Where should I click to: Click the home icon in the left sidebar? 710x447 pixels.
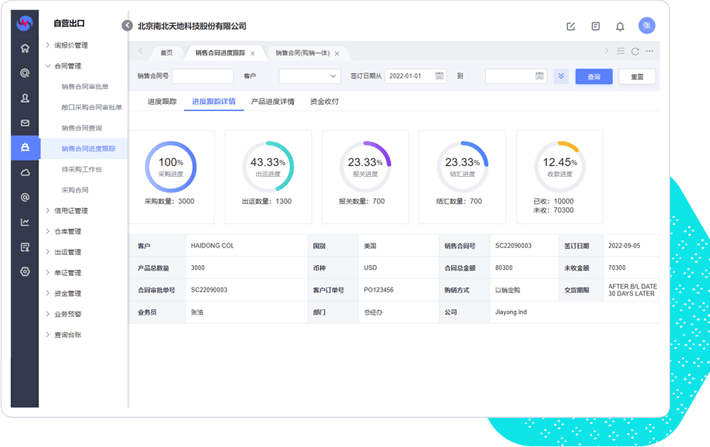25,47
